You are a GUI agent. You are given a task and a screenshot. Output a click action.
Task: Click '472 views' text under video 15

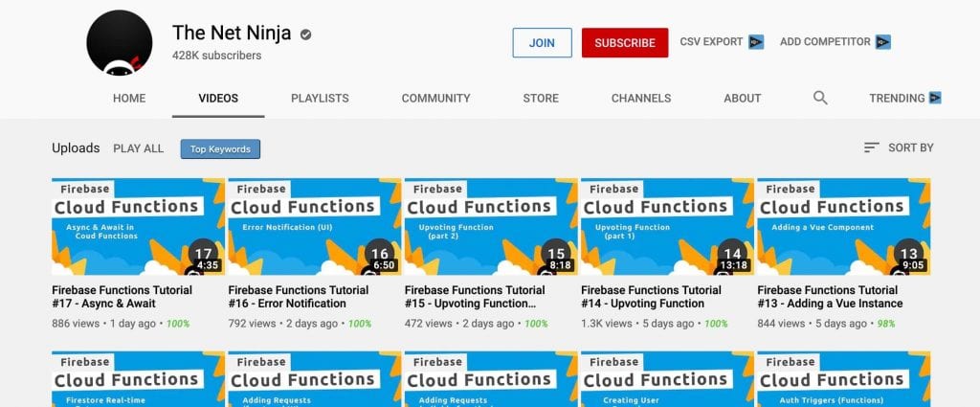tap(428, 324)
